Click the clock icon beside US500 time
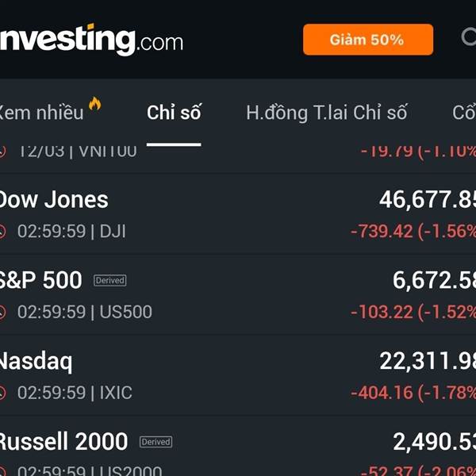Screen dimensions: 476x476 point(2,313)
